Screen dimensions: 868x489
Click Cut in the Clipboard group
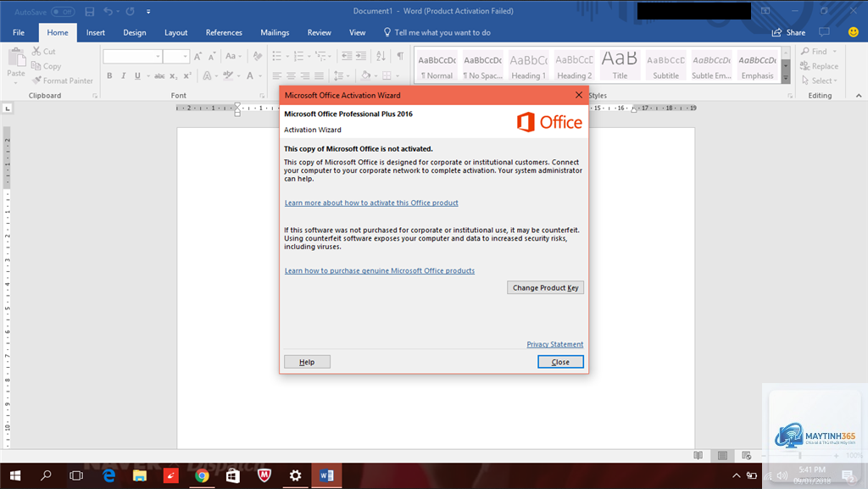coord(44,52)
